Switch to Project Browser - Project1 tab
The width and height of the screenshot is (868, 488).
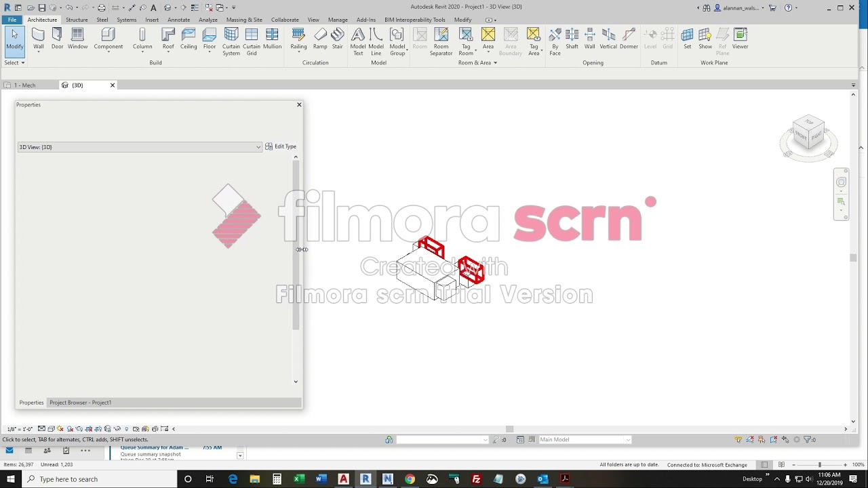pyautogui.click(x=81, y=403)
